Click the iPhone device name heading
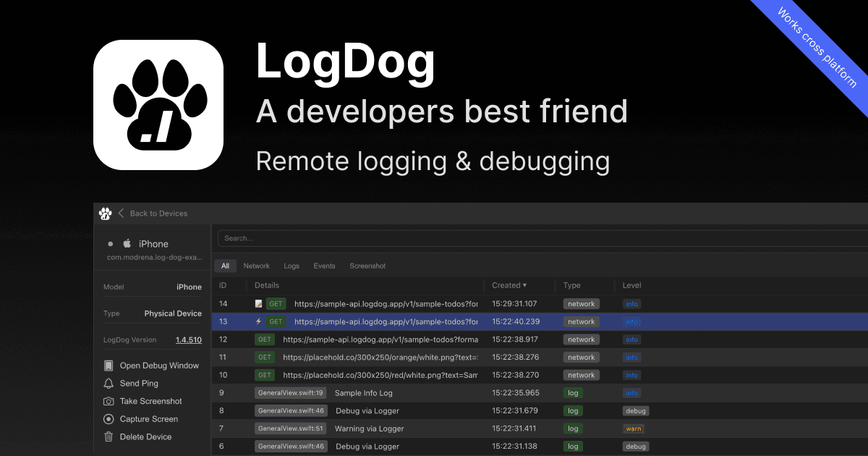868x456 pixels. click(x=153, y=244)
